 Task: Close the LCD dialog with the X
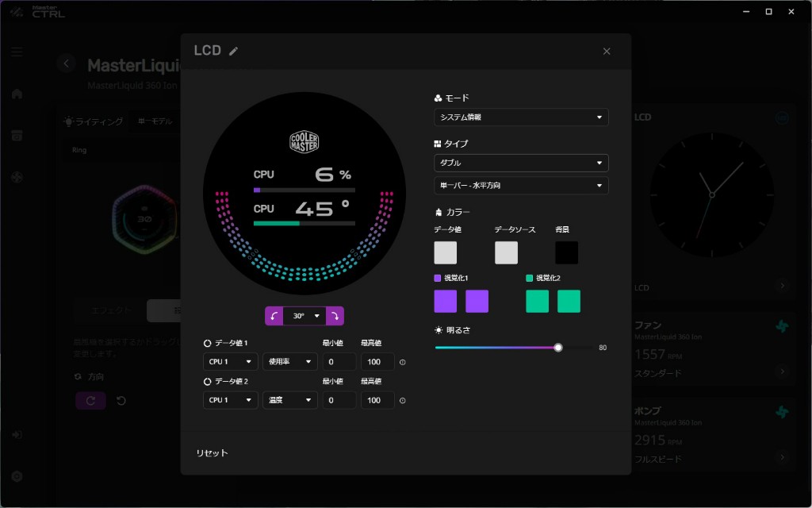pos(607,52)
